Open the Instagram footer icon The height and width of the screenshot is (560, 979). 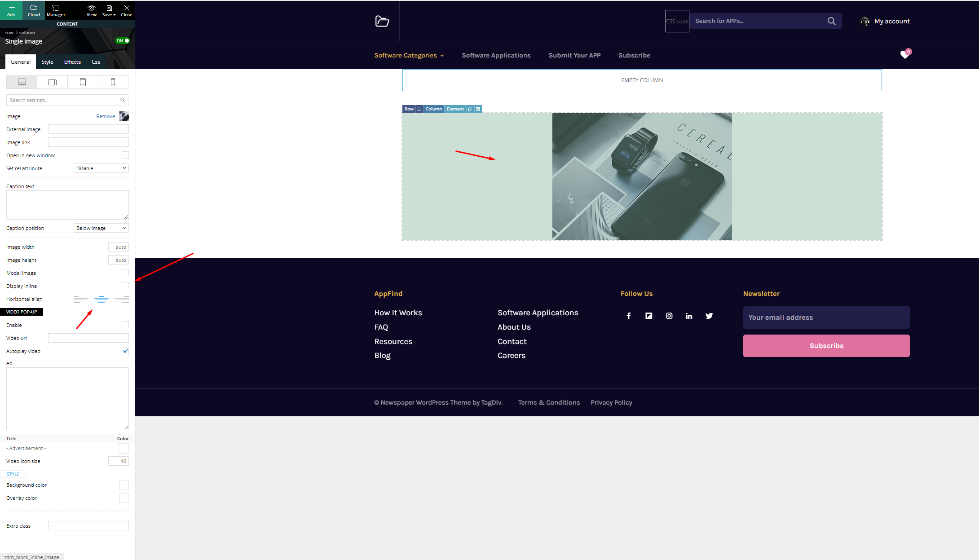click(669, 316)
